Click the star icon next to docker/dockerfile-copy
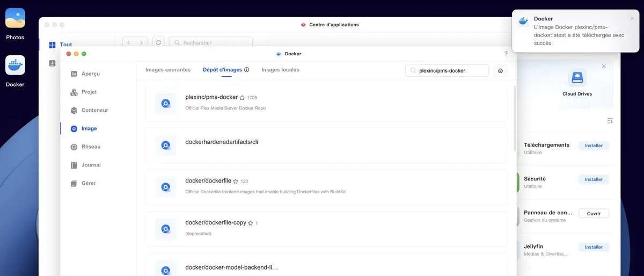Image resolution: width=644 pixels, height=276 pixels. [251, 223]
